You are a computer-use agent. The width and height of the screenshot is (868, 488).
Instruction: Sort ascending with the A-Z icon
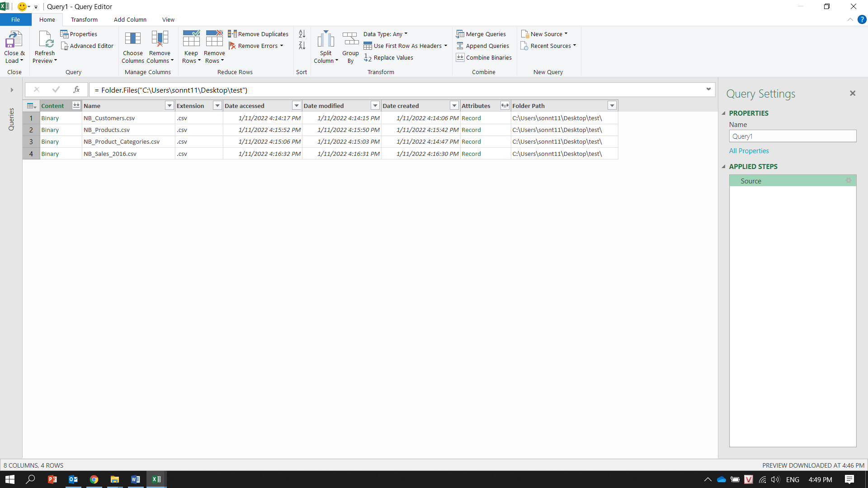coord(302,34)
